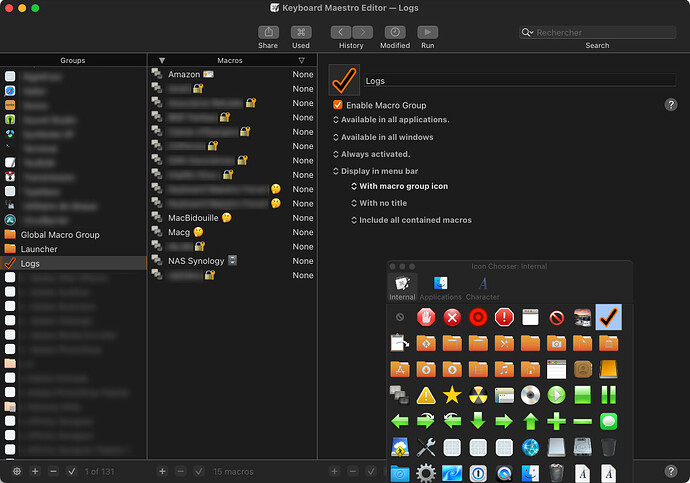Select the Logs group in sidebar

(x=73, y=263)
